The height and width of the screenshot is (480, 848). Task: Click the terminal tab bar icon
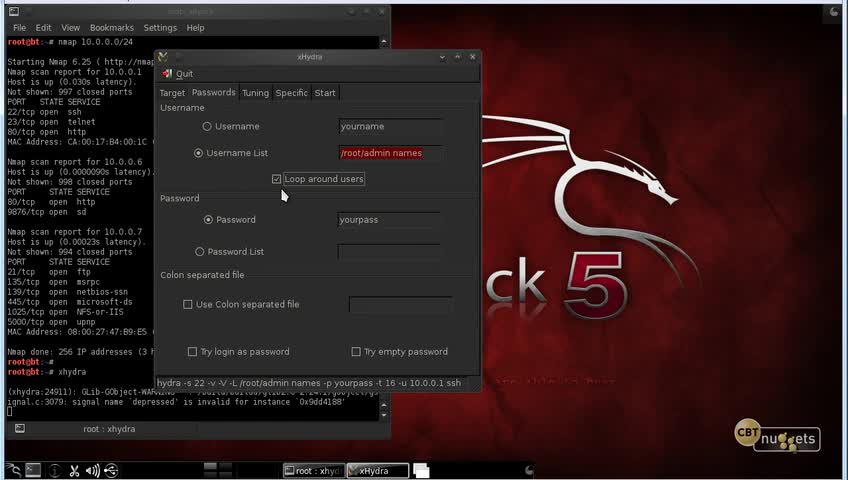pyautogui.click(x=20, y=429)
